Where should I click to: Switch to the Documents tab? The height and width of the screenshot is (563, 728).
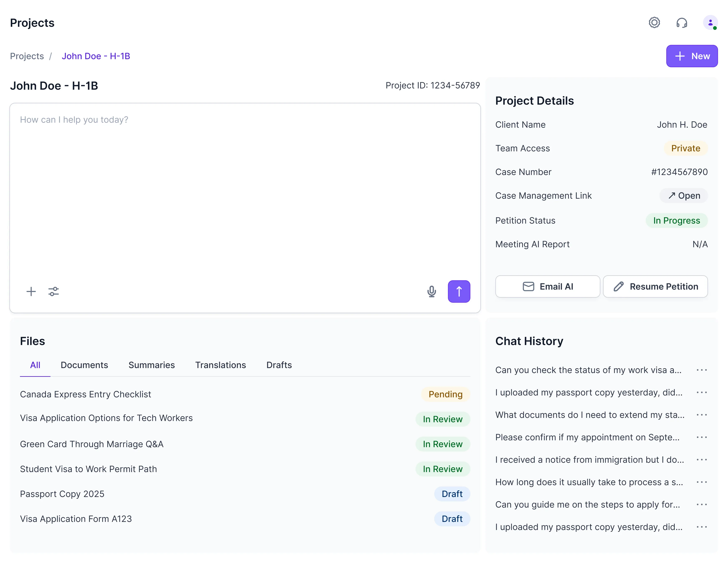coord(84,365)
